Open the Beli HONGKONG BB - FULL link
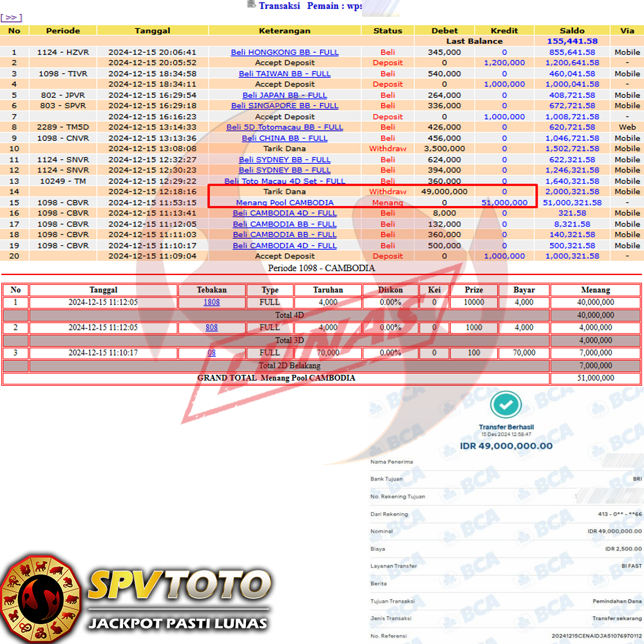The height and width of the screenshot is (644, 644). click(285, 52)
